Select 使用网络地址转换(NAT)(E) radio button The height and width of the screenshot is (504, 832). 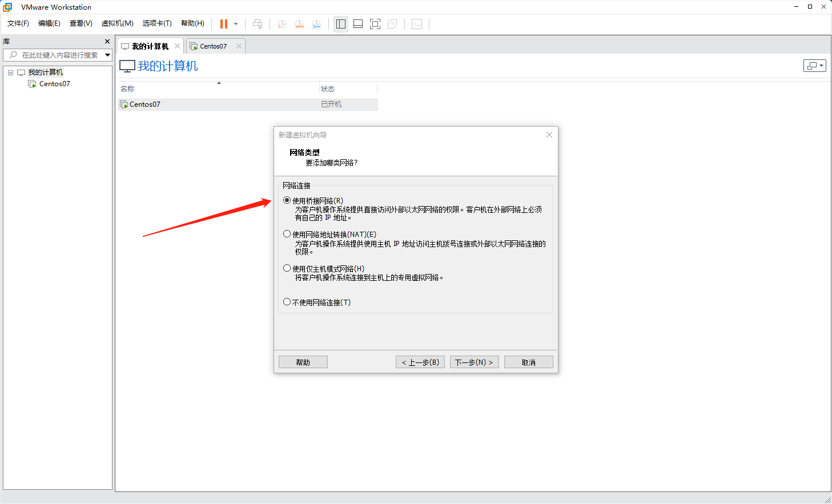point(287,234)
